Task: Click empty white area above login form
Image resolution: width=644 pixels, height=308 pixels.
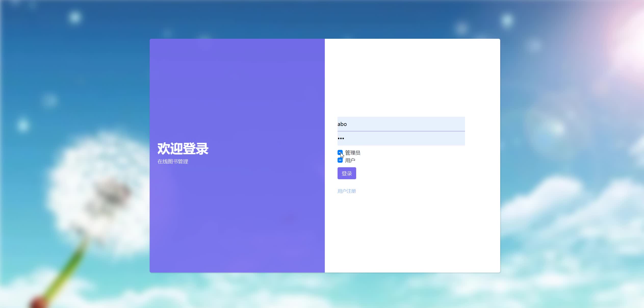Action: coord(412,76)
